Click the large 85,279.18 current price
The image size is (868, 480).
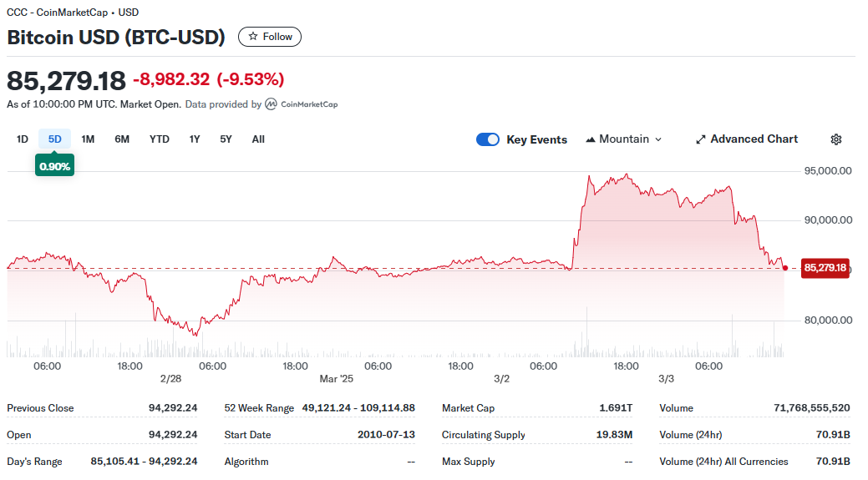[66, 81]
